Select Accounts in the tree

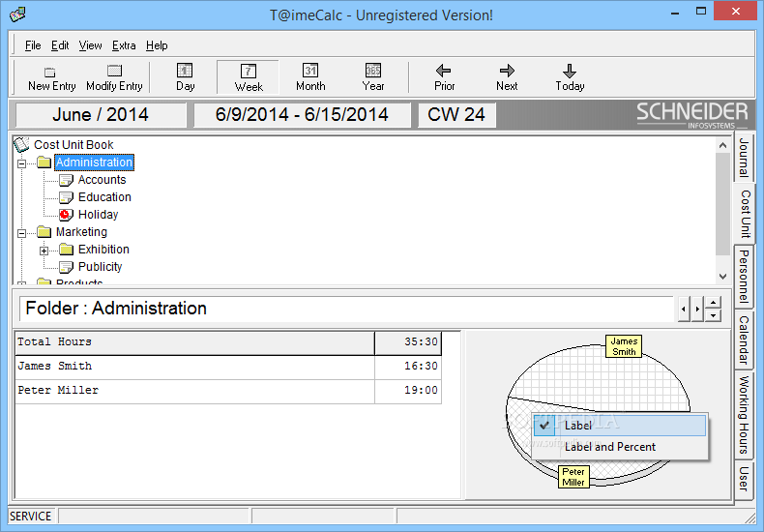coord(102,180)
